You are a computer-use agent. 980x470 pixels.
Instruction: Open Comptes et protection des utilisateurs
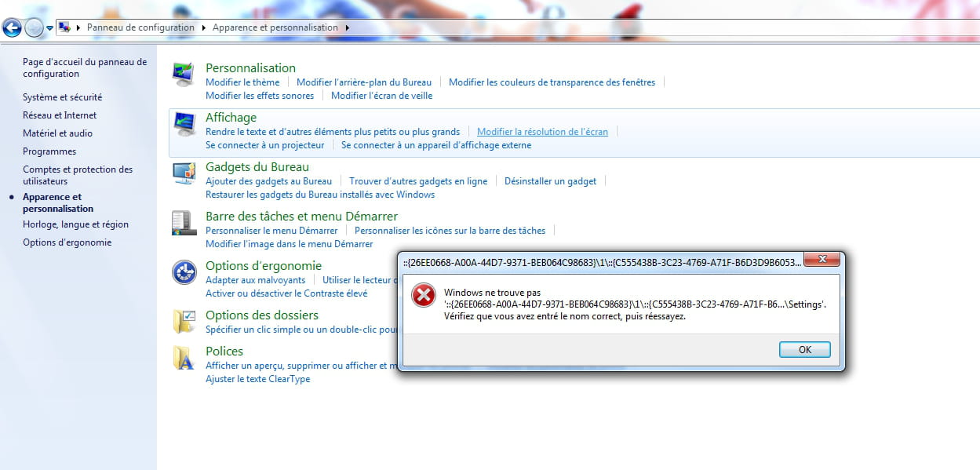click(78, 175)
